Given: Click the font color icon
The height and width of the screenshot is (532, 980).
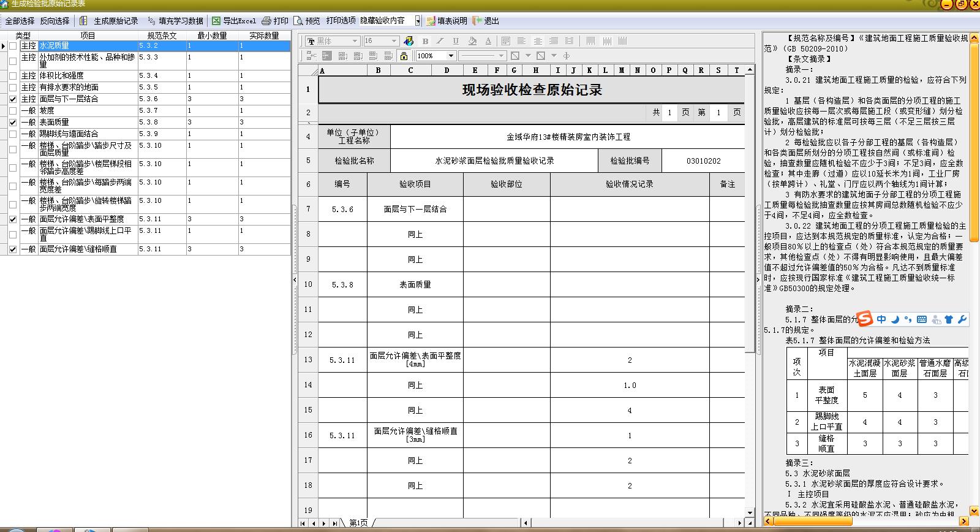Looking at the screenshot, I should (x=488, y=41).
